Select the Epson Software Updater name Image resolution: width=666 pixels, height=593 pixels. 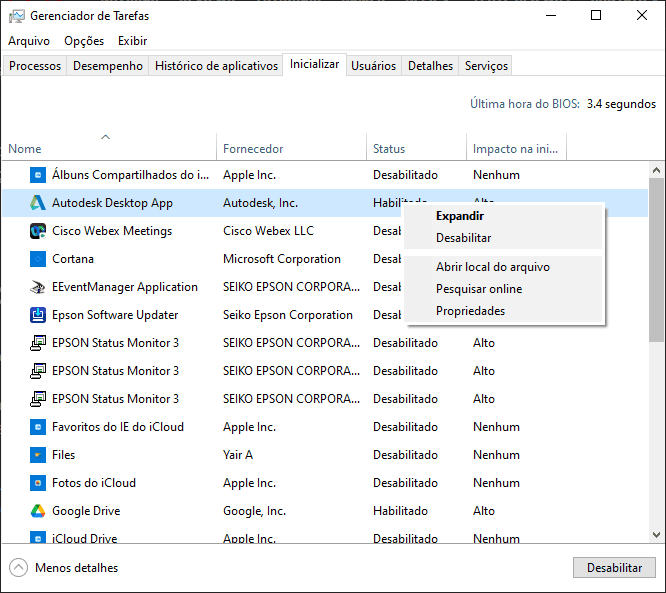tap(115, 315)
